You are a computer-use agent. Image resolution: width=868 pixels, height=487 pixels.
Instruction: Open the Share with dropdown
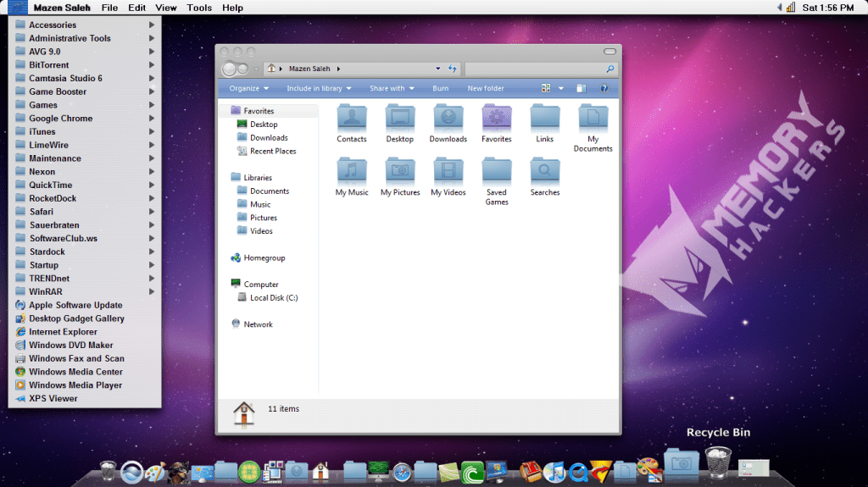coord(392,89)
